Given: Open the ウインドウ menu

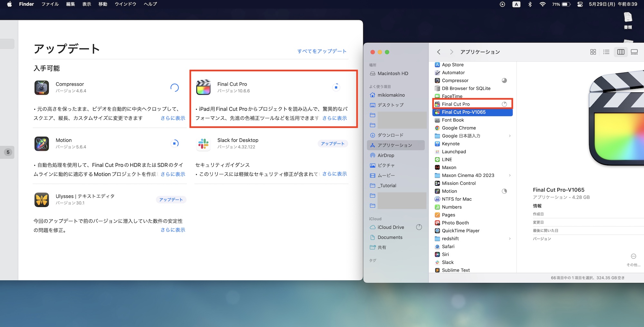Looking at the screenshot, I should click(x=126, y=4).
